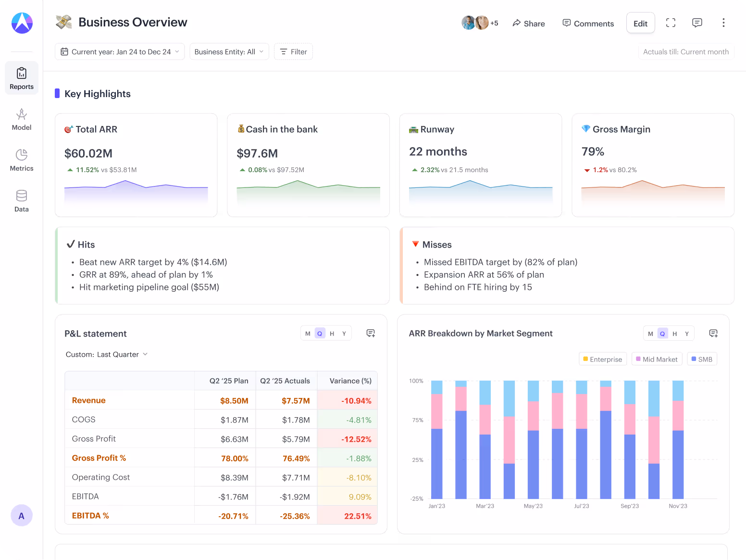The image size is (746, 560).
Task: Switch P&L statement to Yearly (Y) view
Action: pyautogui.click(x=344, y=334)
